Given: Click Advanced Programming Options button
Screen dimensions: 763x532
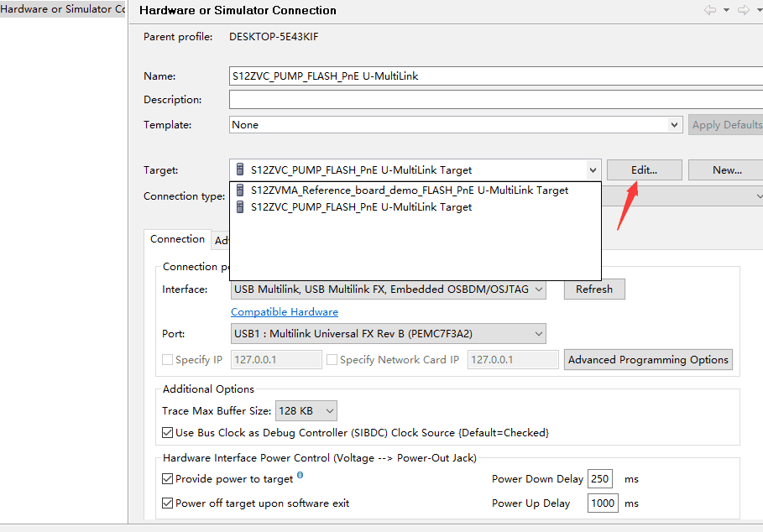Looking at the screenshot, I should coord(648,360).
